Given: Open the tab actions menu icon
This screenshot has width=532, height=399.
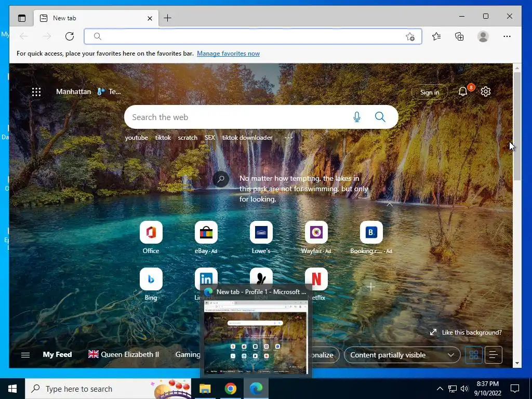Looking at the screenshot, I should pos(22,18).
